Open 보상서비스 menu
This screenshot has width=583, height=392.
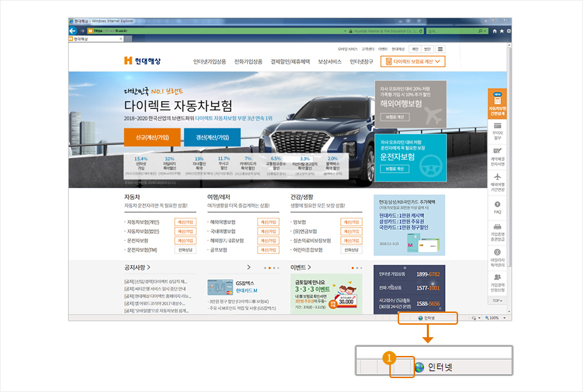[330, 62]
